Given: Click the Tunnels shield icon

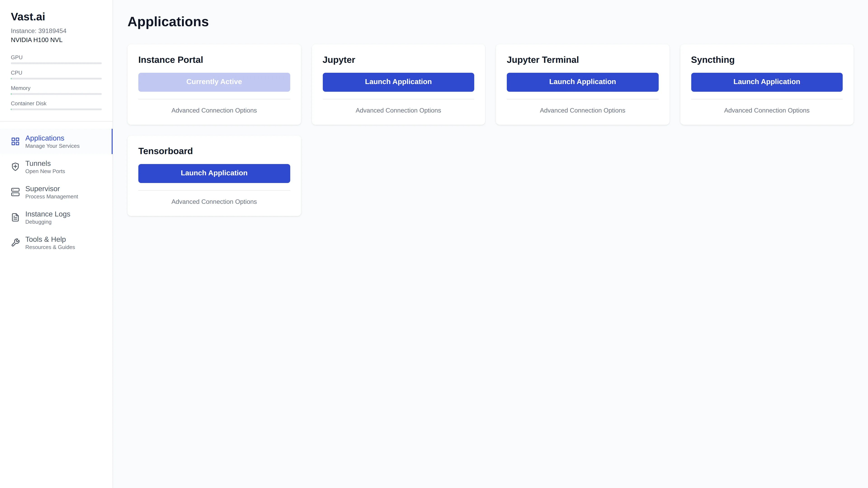Looking at the screenshot, I should (x=15, y=167).
